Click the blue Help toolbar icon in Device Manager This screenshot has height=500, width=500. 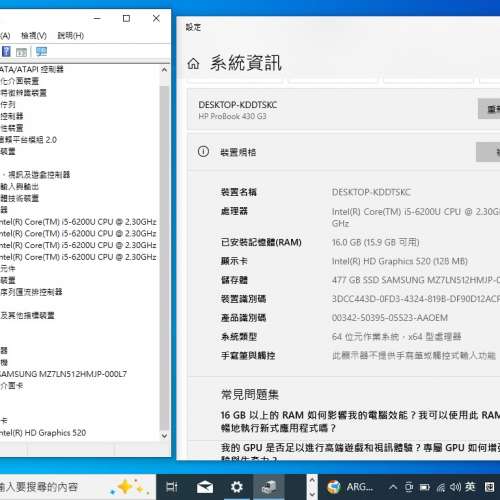(x=6, y=52)
